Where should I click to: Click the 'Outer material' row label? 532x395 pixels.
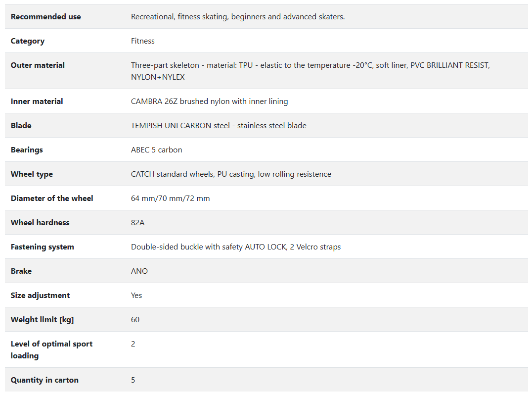[x=38, y=65]
